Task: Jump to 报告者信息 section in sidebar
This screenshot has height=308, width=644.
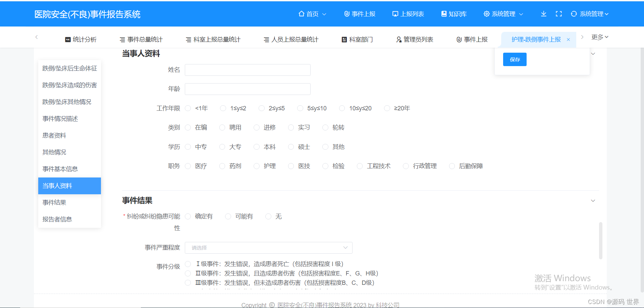Action: tap(69, 219)
